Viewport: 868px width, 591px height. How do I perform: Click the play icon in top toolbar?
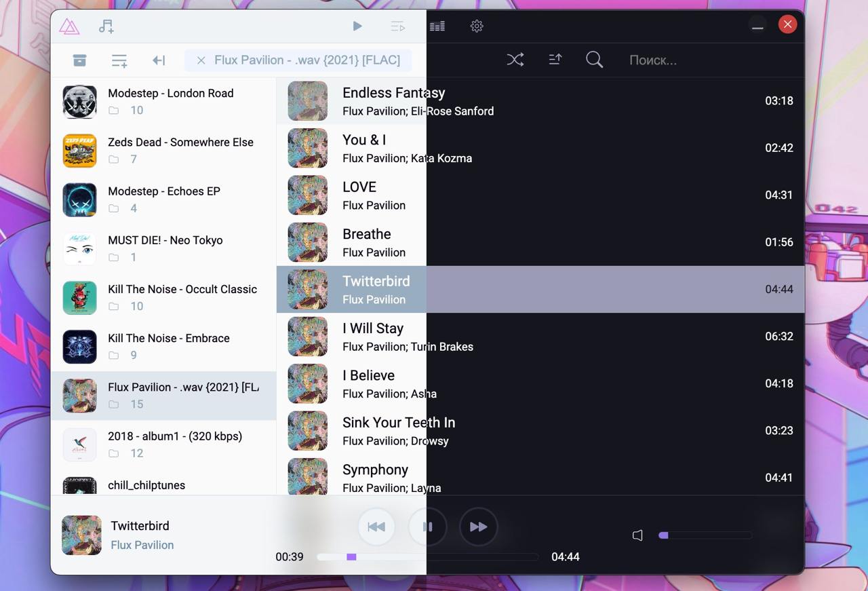coord(357,26)
